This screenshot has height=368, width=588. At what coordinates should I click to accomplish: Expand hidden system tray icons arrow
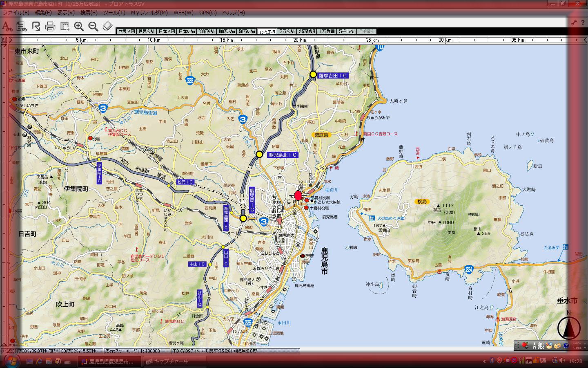485,361
